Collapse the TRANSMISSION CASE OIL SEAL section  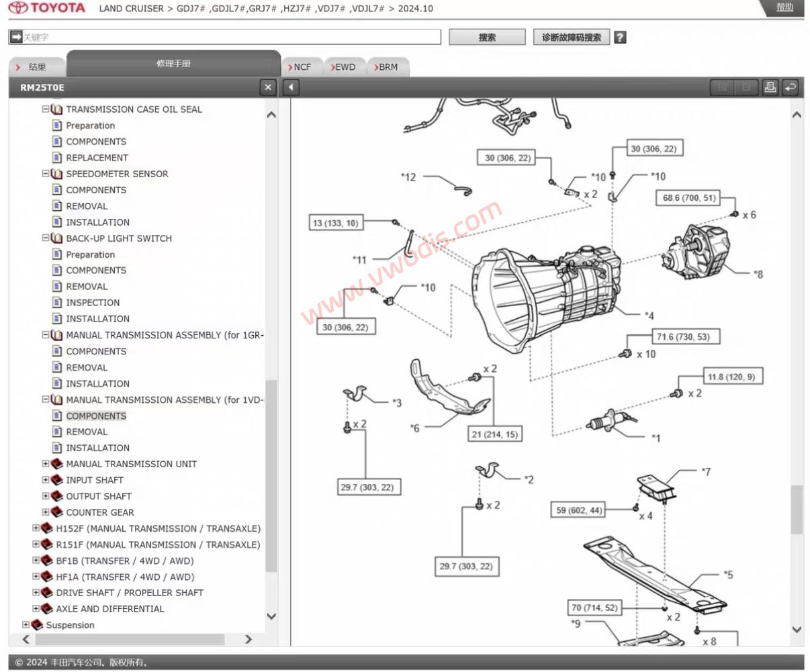(46, 109)
